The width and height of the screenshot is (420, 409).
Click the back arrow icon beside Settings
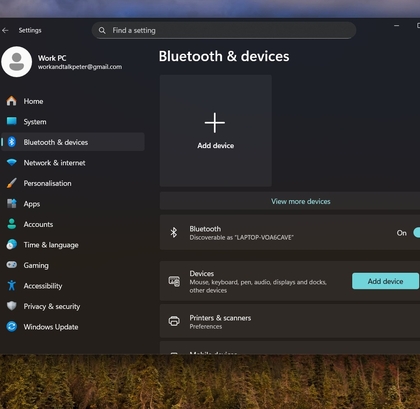(5, 30)
